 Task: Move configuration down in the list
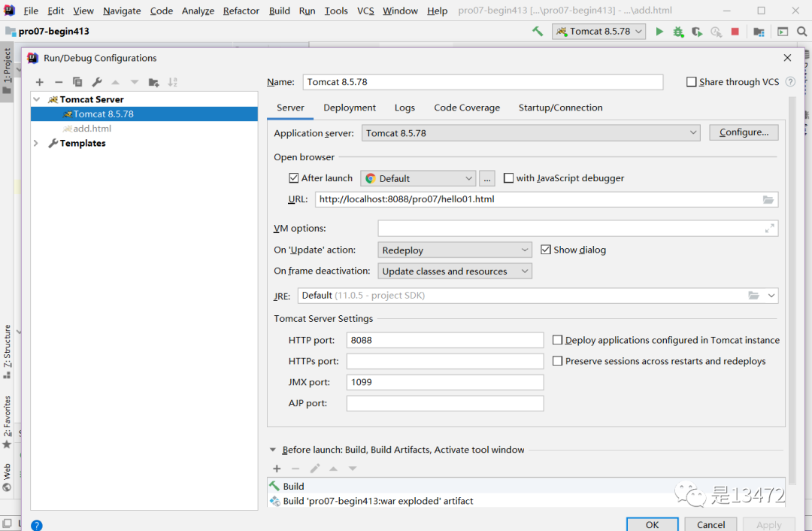135,82
